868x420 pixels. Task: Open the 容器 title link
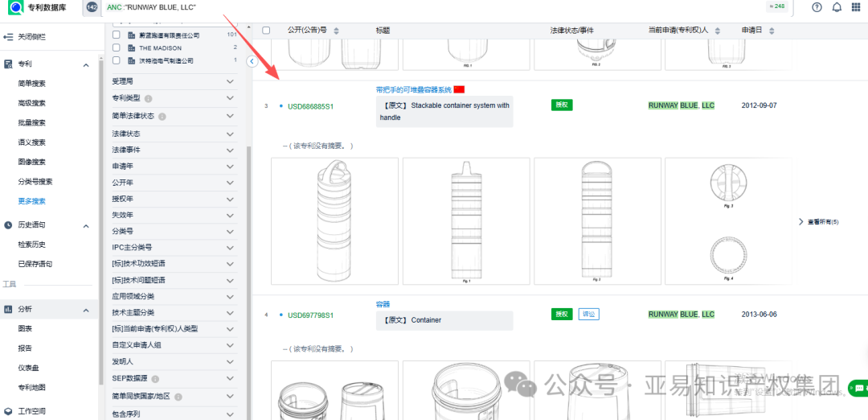click(383, 304)
